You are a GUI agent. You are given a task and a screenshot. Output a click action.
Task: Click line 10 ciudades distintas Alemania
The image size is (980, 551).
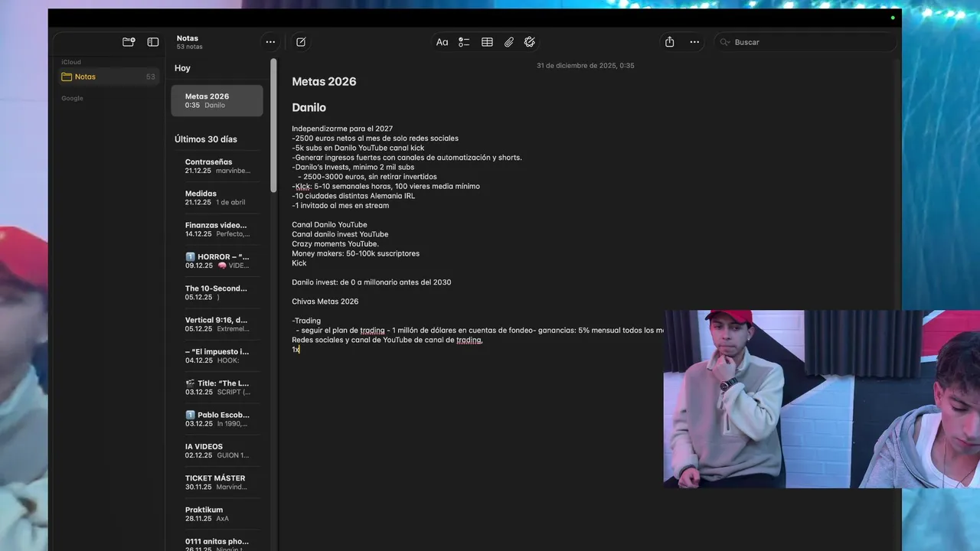point(353,196)
